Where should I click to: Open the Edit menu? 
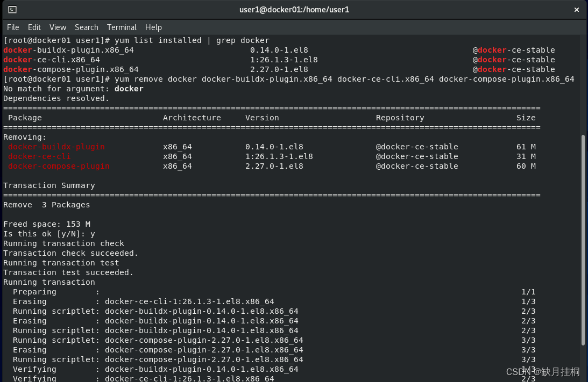pyautogui.click(x=34, y=27)
